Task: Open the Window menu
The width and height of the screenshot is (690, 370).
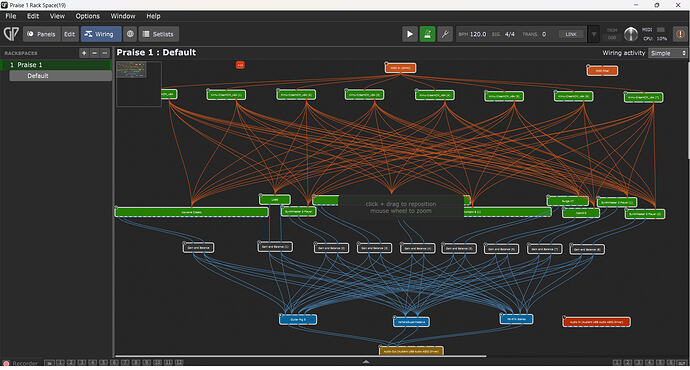Action: [123, 16]
